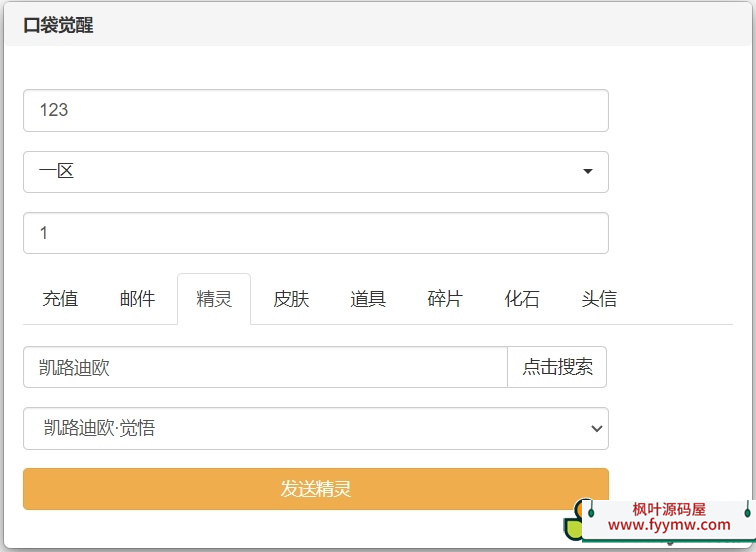This screenshot has height=552, width=756.
Task: Click the caret arrow on the 一区 selector
Action: point(588,172)
